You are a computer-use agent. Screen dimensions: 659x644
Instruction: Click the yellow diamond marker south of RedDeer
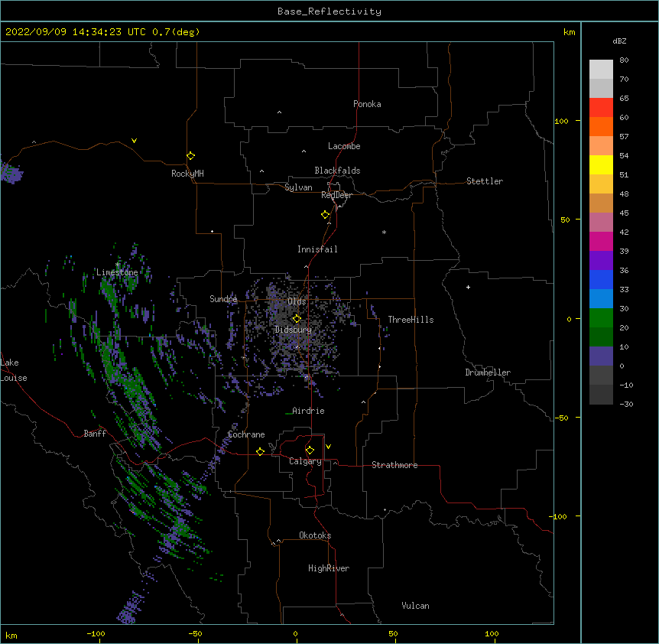[325, 215]
